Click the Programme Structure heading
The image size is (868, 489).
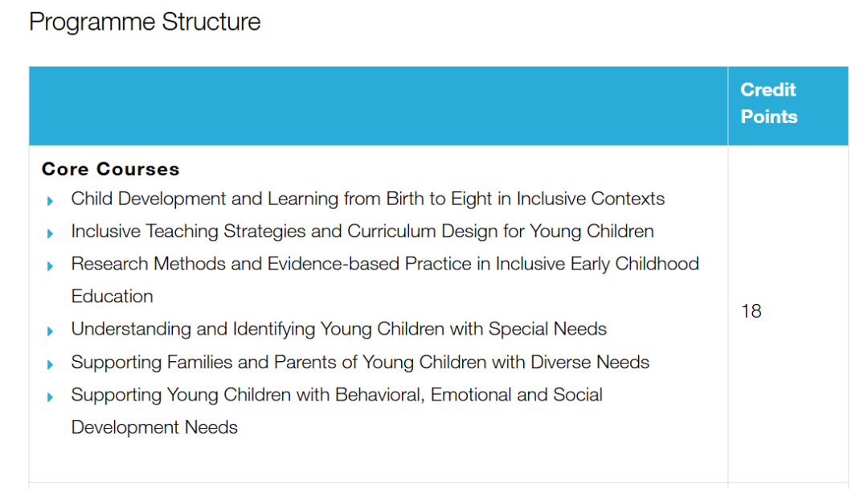tap(145, 22)
